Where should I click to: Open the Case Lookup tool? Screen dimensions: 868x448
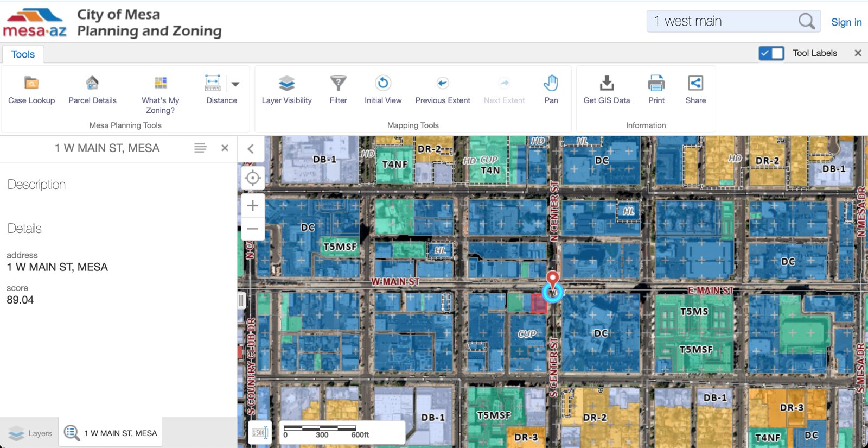click(31, 90)
